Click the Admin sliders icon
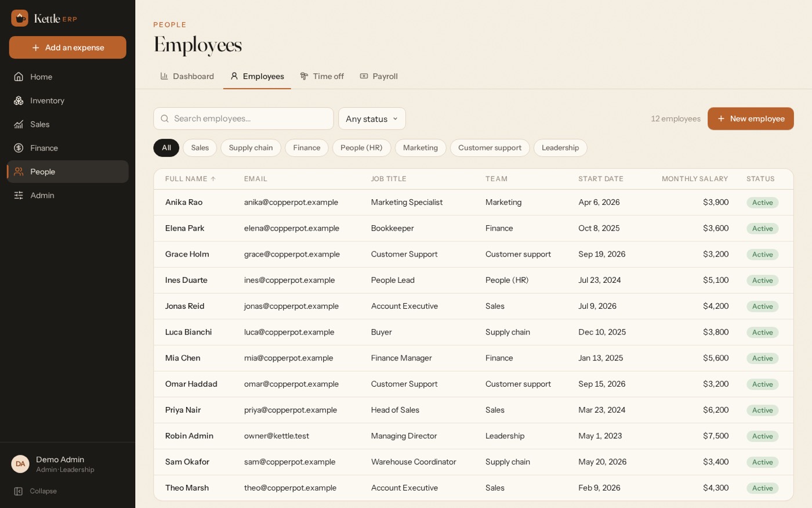Viewport: 812px width, 508px height. point(19,196)
